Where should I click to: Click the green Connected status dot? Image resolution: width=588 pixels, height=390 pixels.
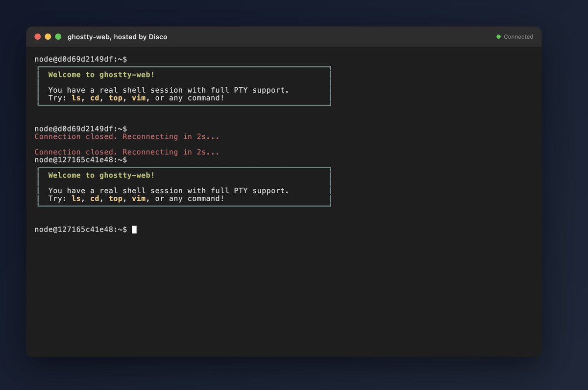coord(499,37)
